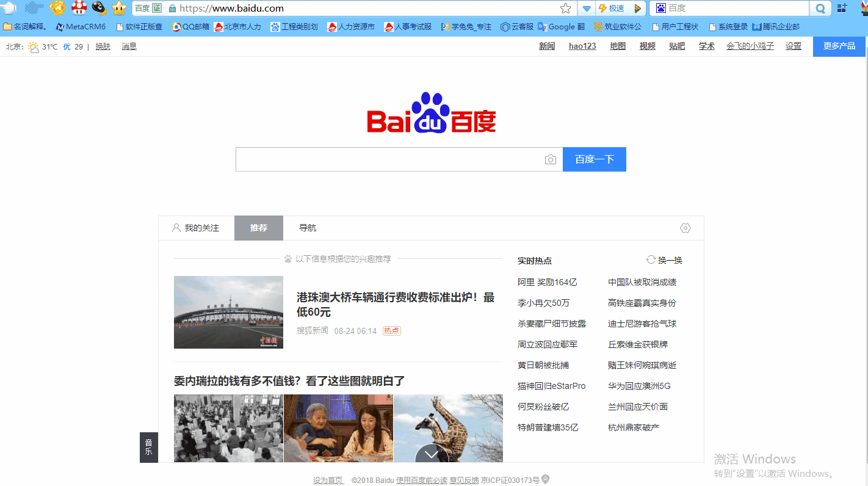Screen dimensions: 868x486
Task: Click the magnifier icon in browser search box
Action: [820, 9]
